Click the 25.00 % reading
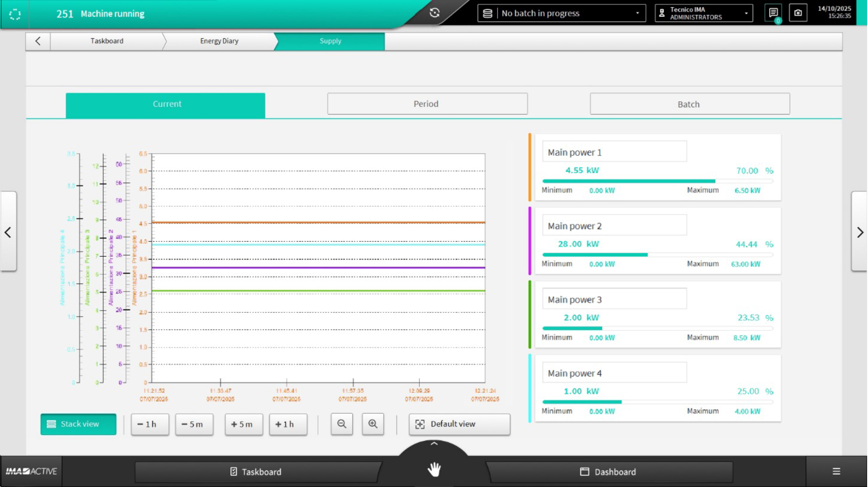Viewport: 868px width, 487px height. (x=755, y=391)
